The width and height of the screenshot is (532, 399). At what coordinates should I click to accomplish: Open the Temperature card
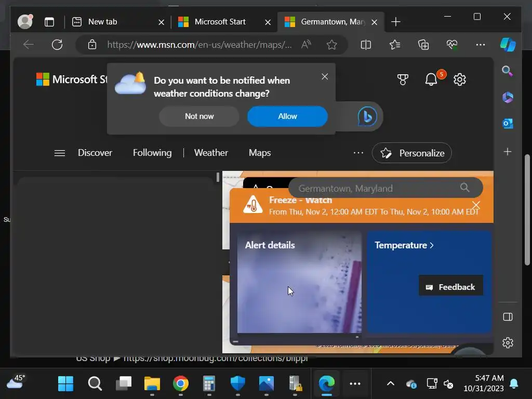429,282
